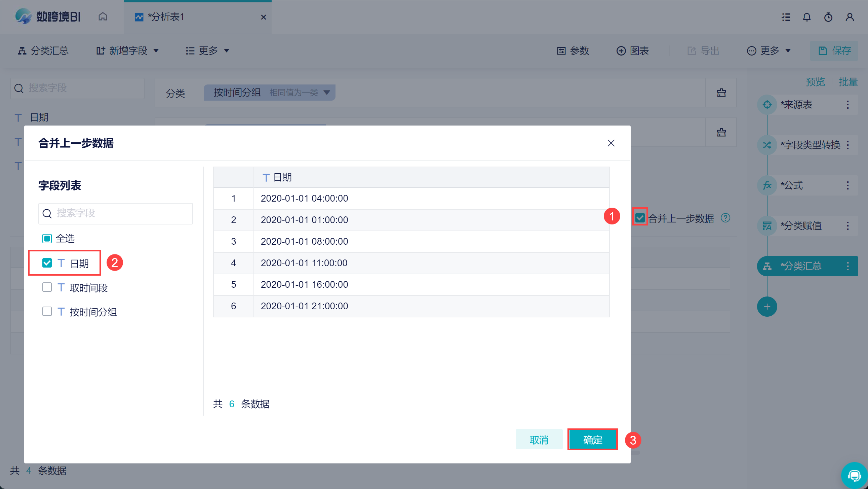Click the plus add-step circle

point(767,307)
